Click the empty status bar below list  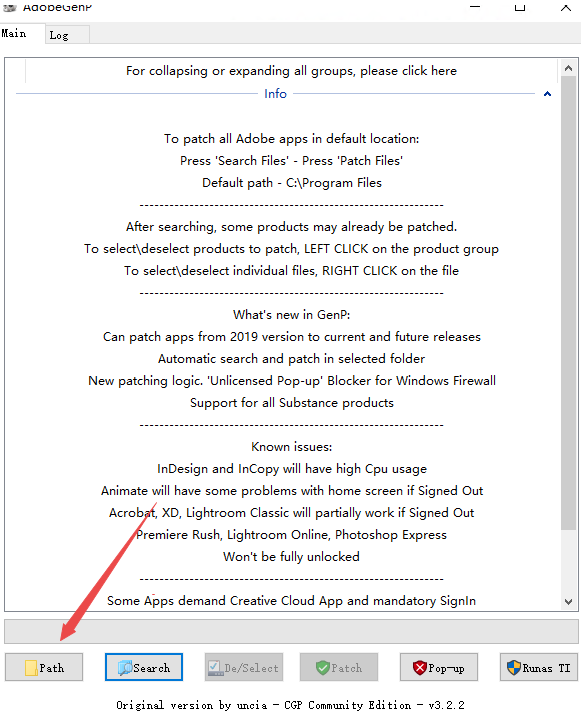tap(291, 632)
